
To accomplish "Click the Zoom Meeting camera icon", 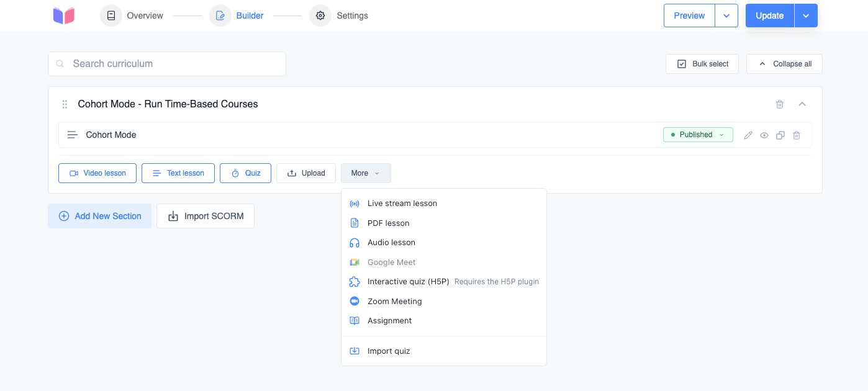I will click(355, 302).
